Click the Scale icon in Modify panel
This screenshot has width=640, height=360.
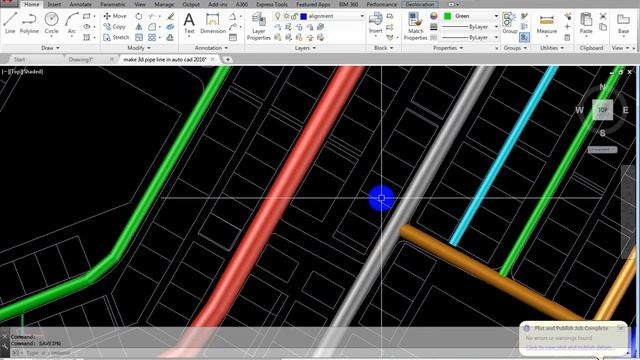pos(139,37)
